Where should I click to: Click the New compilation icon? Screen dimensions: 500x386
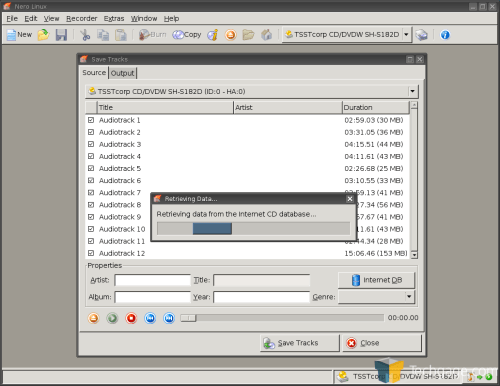click(19, 35)
